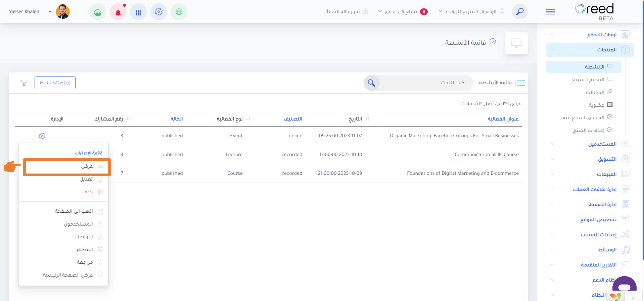The image size is (644, 301).
Task: Expand التسويق sidebar section
Action: (590, 159)
